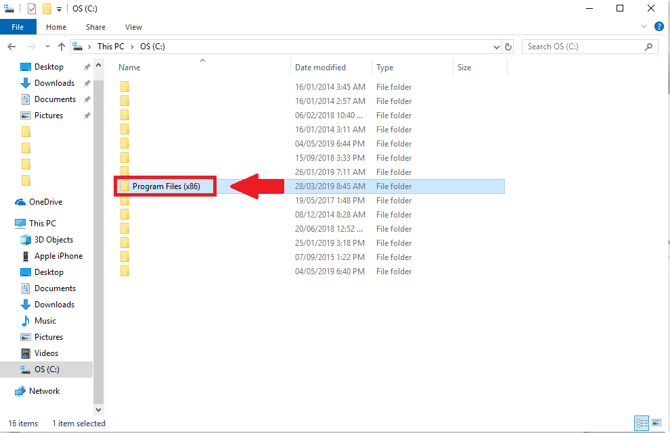Sort by Date modified column header

pos(320,68)
